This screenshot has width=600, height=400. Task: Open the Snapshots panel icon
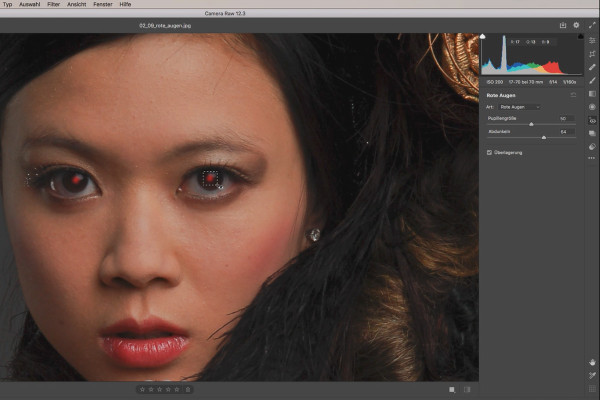tap(592, 134)
